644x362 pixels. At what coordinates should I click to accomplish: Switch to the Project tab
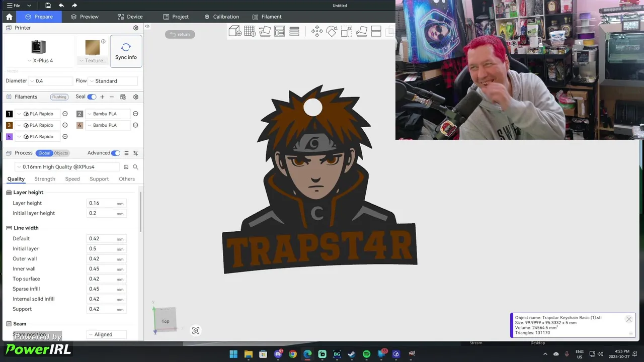click(x=176, y=17)
